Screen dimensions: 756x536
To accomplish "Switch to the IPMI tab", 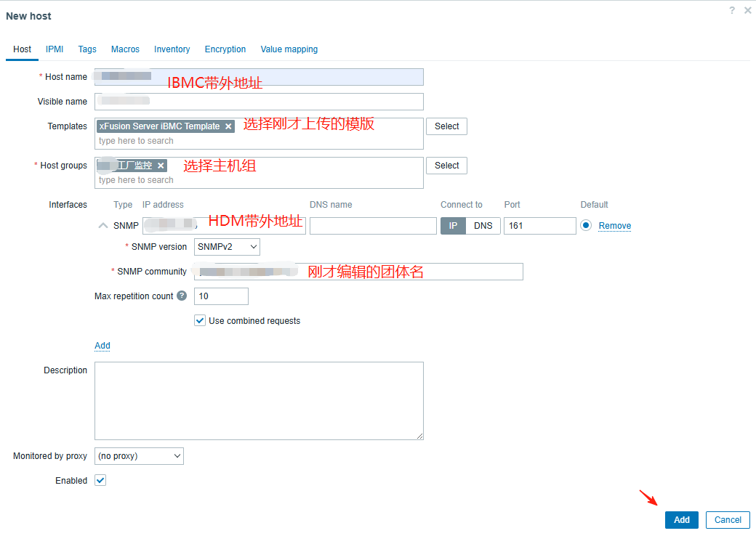I will (x=55, y=49).
